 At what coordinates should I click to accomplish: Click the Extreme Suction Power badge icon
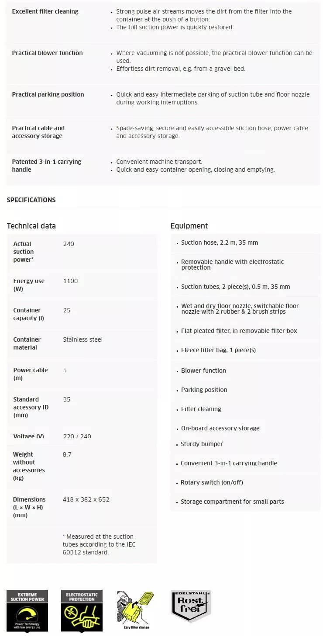pos(27,611)
